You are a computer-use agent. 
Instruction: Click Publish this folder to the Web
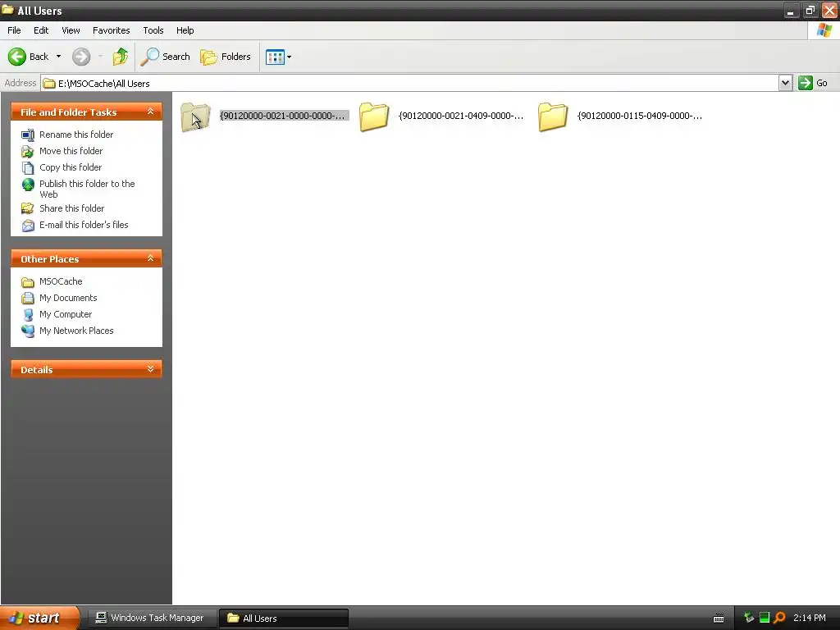pyautogui.click(x=87, y=189)
